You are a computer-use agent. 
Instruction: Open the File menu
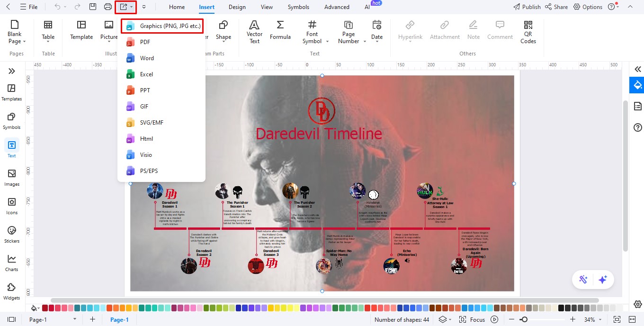coord(28,7)
